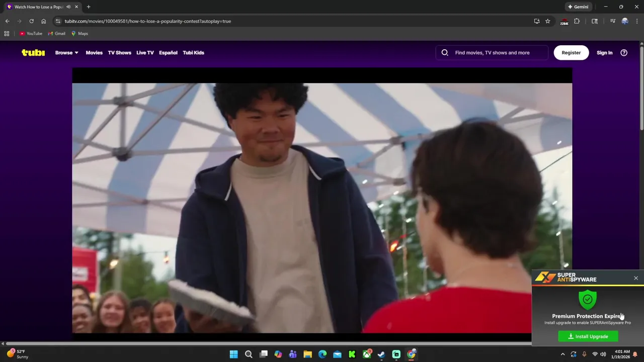
Task: Open Microsoft Teams from the taskbar
Action: (293, 354)
